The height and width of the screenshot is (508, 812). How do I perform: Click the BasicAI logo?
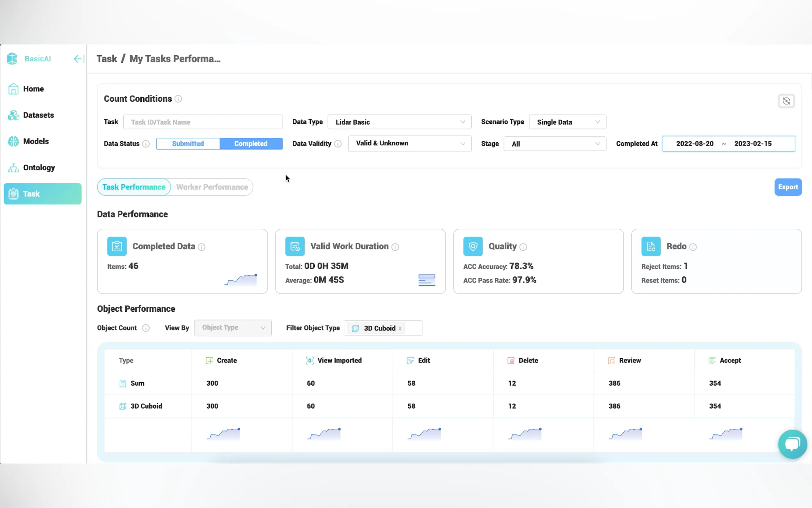12,59
